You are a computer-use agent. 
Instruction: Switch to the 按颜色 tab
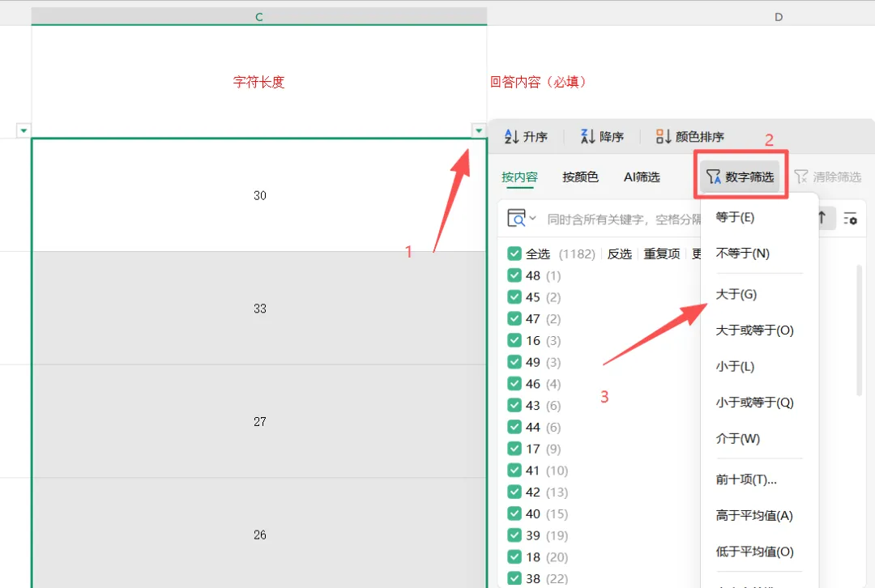[x=580, y=177]
